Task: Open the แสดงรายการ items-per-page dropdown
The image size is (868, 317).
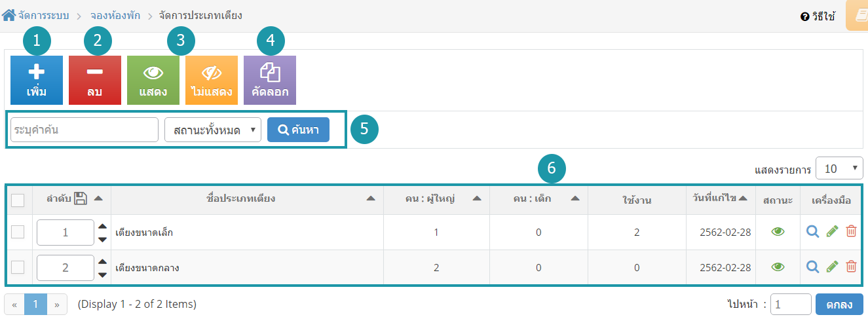Action: tap(839, 168)
